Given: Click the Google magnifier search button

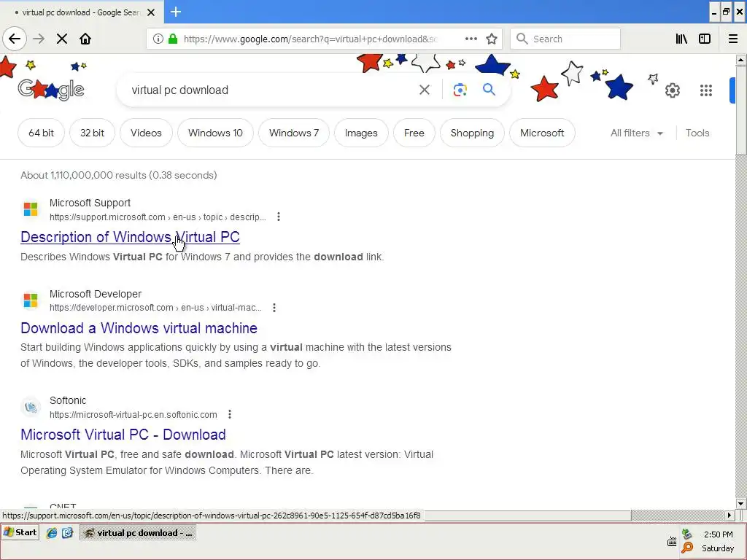Looking at the screenshot, I should (x=489, y=90).
